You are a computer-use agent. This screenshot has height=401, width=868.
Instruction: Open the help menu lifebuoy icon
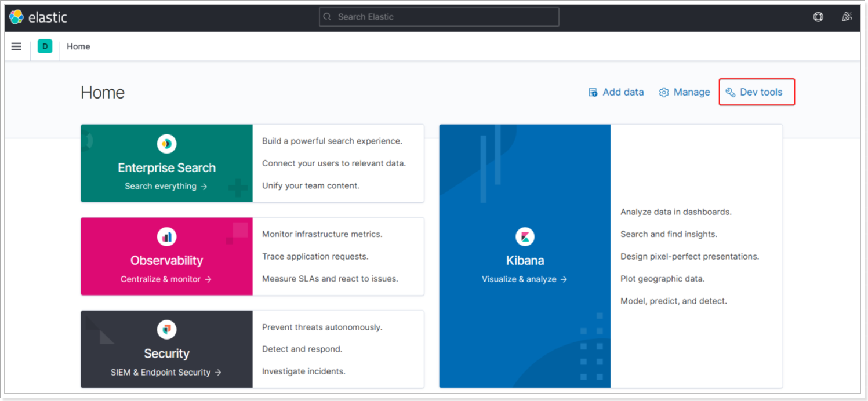pos(818,17)
